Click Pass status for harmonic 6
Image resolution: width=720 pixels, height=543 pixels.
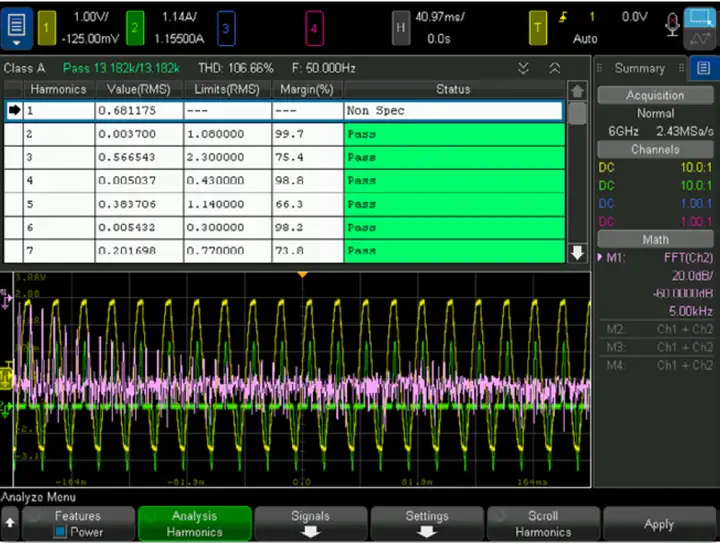pyautogui.click(x=454, y=228)
